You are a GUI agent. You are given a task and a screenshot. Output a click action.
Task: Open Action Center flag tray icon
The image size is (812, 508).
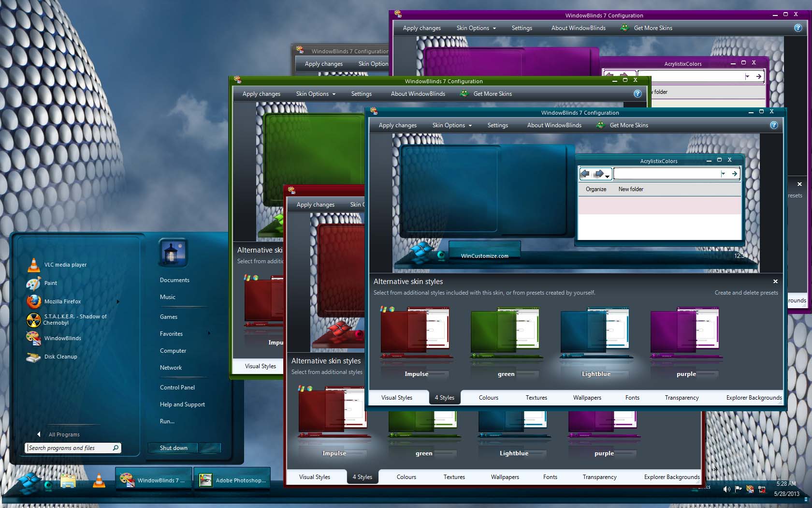pos(738,489)
